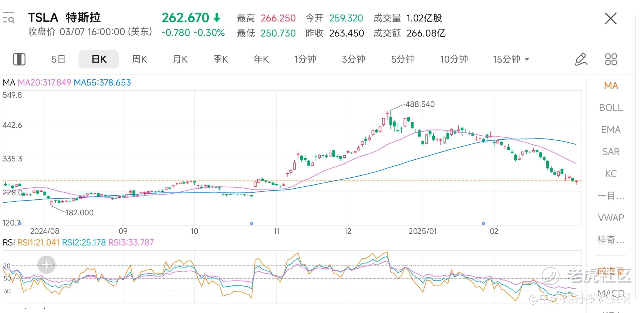Click the TSLA 特斯拉 stock title
644x313 pixels.
click(x=64, y=18)
